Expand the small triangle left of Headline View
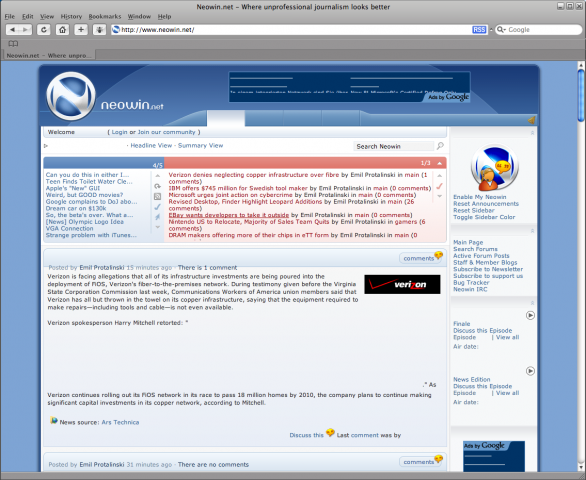 pyautogui.click(x=46, y=146)
